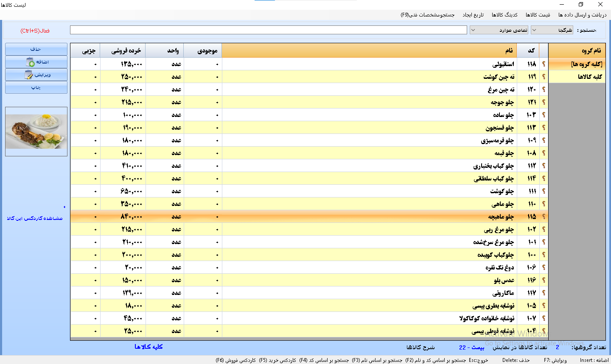Click the question mark icon beside ماکارونی row
This screenshot has height=364, width=611.
544,293
